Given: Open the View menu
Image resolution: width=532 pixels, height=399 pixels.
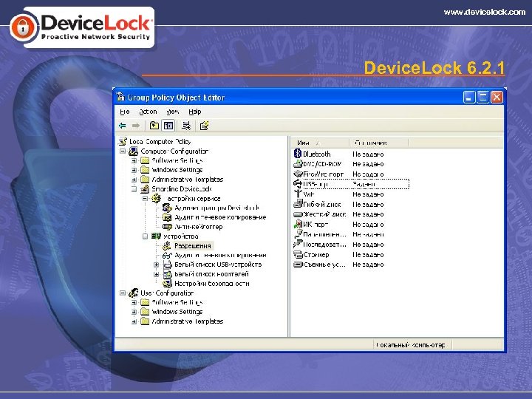Looking at the screenshot, I should [173, 112].
